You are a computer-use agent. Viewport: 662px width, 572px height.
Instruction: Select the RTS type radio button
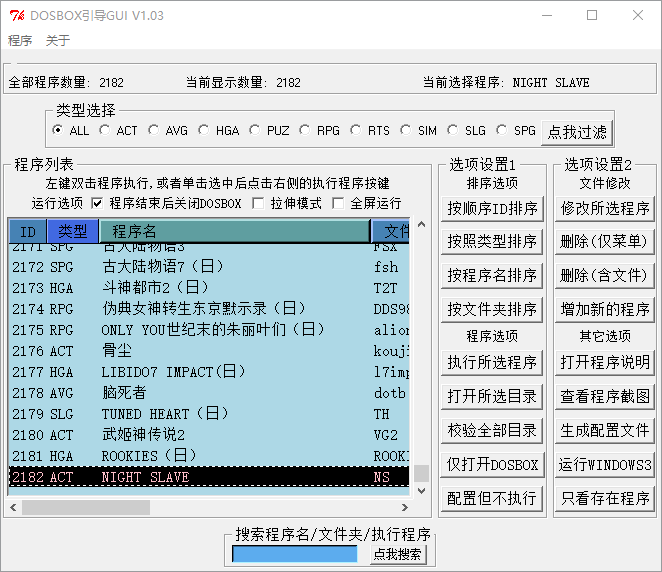tap(355, 130)
